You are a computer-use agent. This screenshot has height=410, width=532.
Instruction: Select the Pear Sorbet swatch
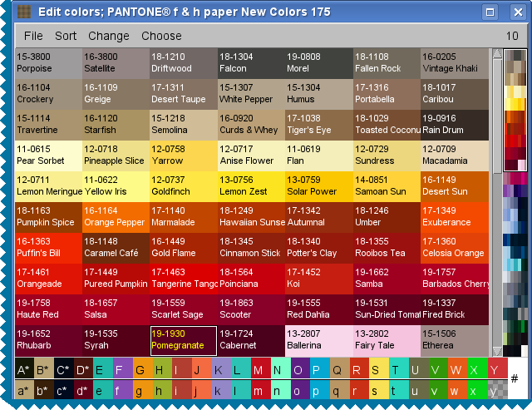tap(48, 156)
